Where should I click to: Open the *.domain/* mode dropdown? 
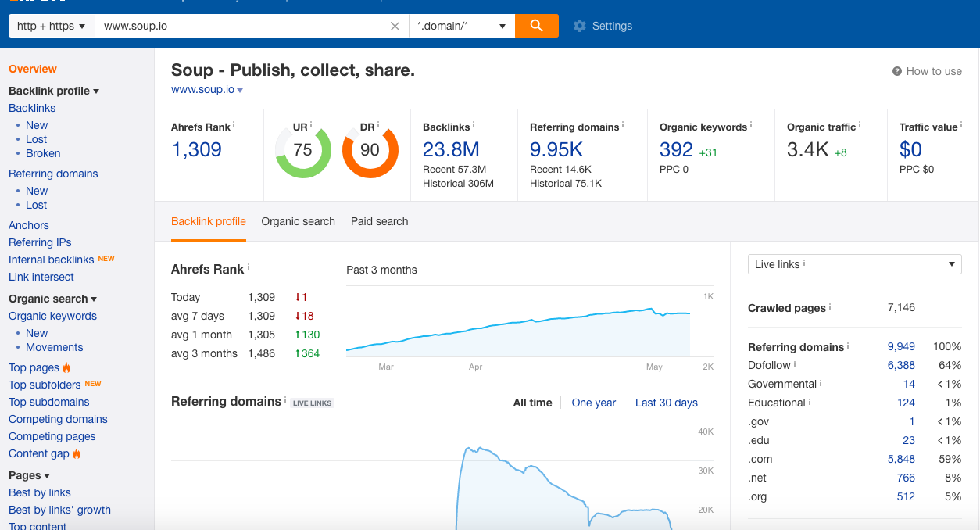click(462, 26)
